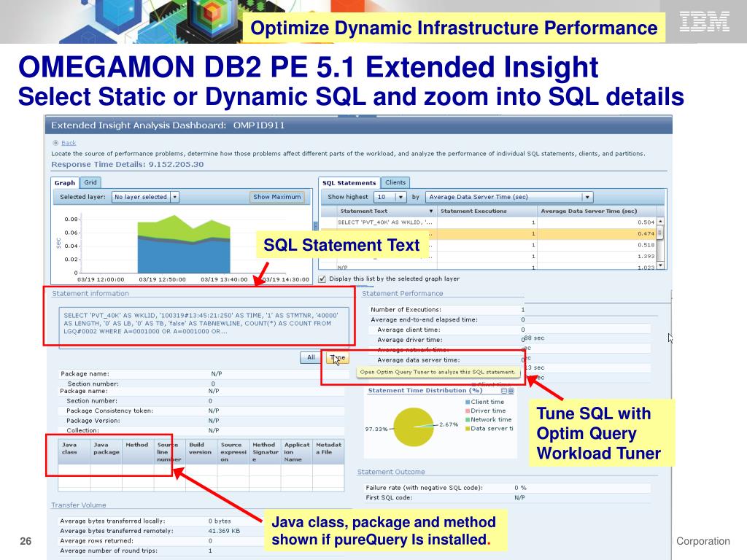The width and height of the screenshot is (747, 560).
Task: Open the Selected layer dropdown
Action: (145, 197)
